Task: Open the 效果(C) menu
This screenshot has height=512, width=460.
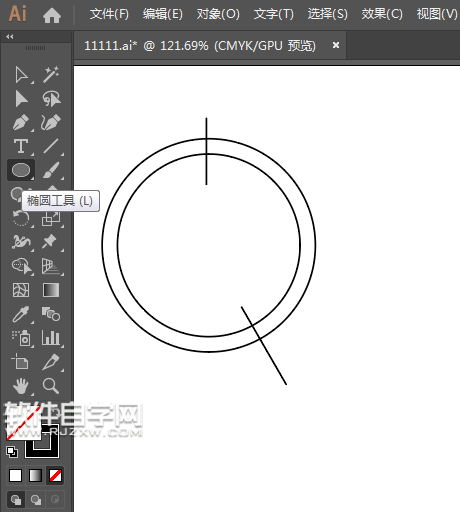Action: click(382, 14)
